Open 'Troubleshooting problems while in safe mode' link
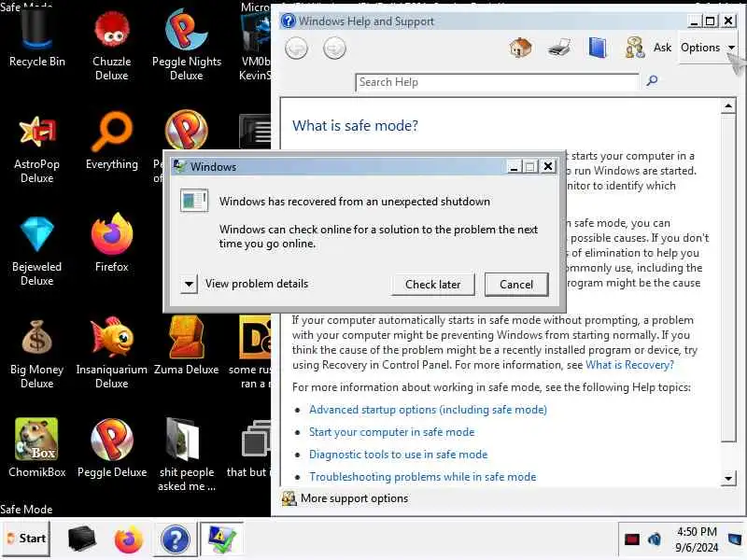747x560 pixels. 423,477
